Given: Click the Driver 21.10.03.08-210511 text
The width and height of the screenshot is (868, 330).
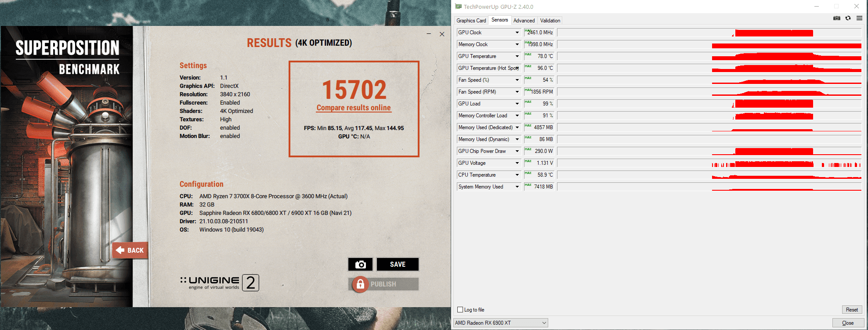Looking at the screenshot, I should tap(224, 221).
